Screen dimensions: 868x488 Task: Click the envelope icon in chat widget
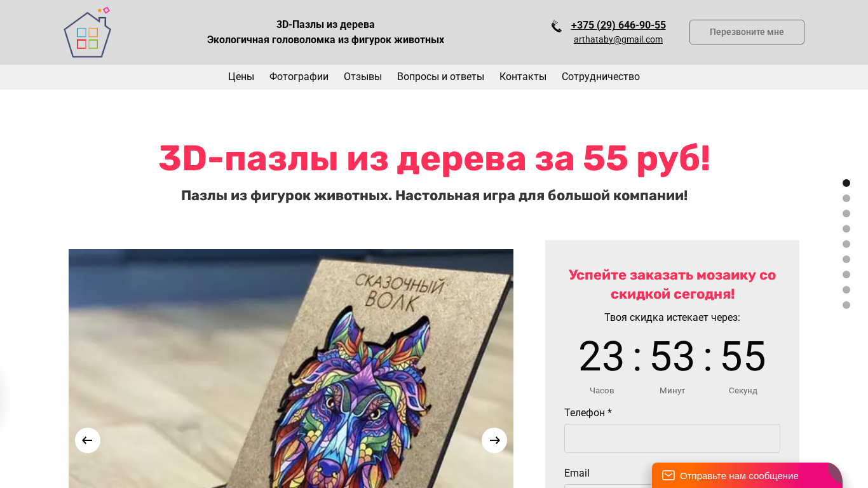click(668, 475)
